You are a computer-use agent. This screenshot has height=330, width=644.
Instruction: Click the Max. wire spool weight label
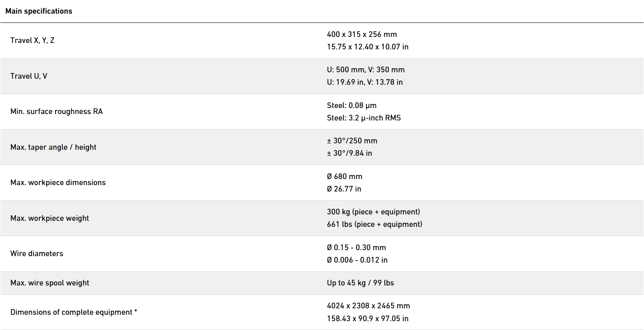(49, 283)
